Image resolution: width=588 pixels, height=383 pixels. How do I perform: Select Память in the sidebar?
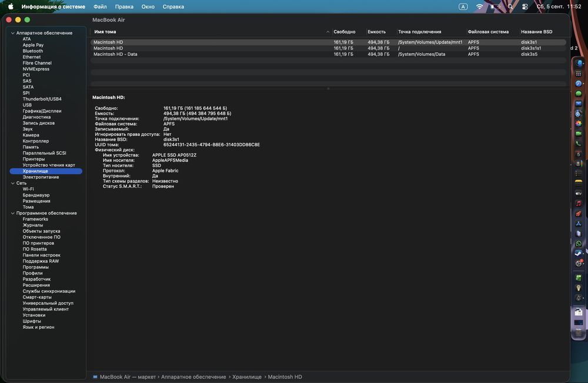[31, 147]
